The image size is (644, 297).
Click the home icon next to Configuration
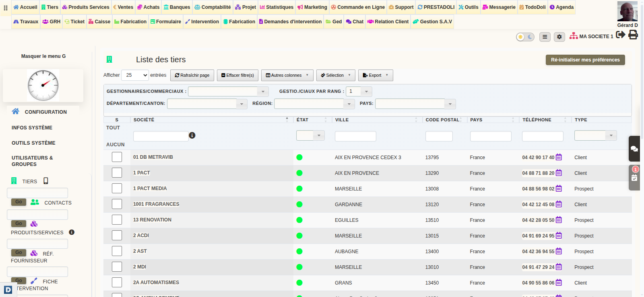click(15, 111)
